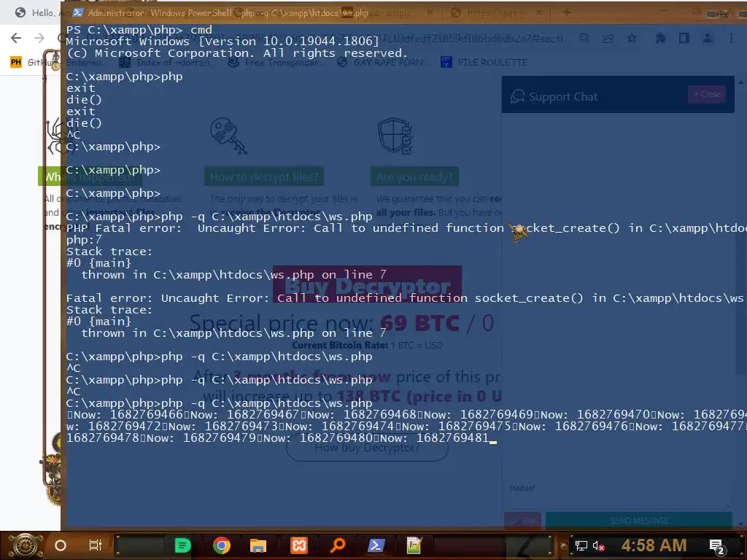Image resolution: width=747 pixels, height=560 pixels.
Task: Bookmark this page with the star icon
Action: click(x=632, y=38)
